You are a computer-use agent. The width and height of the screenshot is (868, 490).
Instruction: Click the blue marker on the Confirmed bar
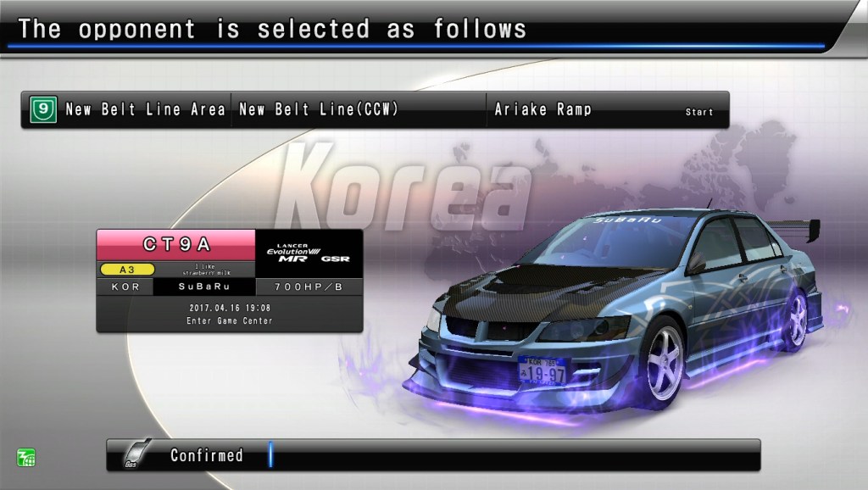click(x=270, y=454)
